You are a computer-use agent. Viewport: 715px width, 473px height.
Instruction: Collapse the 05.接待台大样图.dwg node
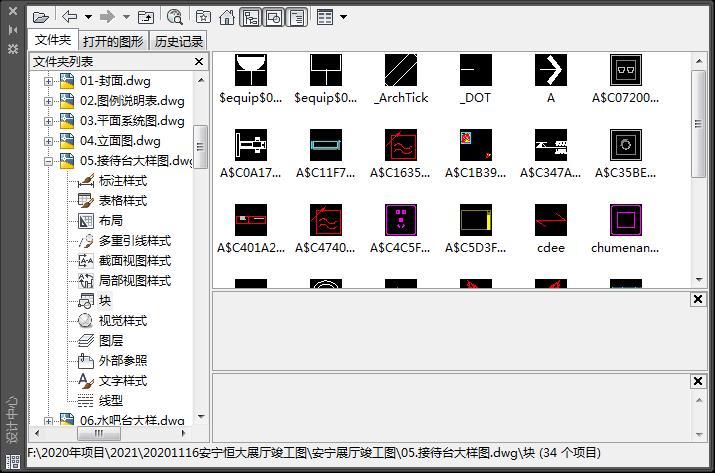[x=48, y=161]
